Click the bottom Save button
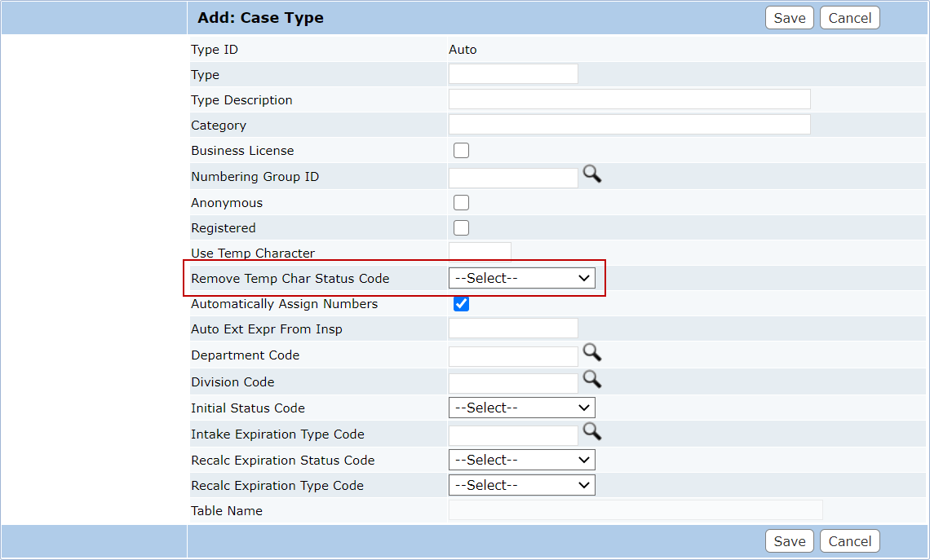 click(x=789, y=541)
